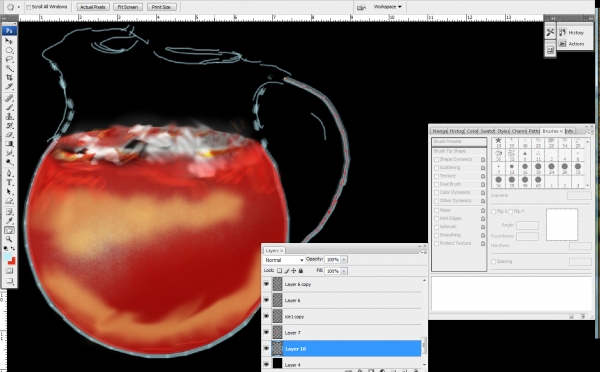Screen dimensions: 600x372
Task: Select the Custom Shape tool
Action: pos(9,201)
